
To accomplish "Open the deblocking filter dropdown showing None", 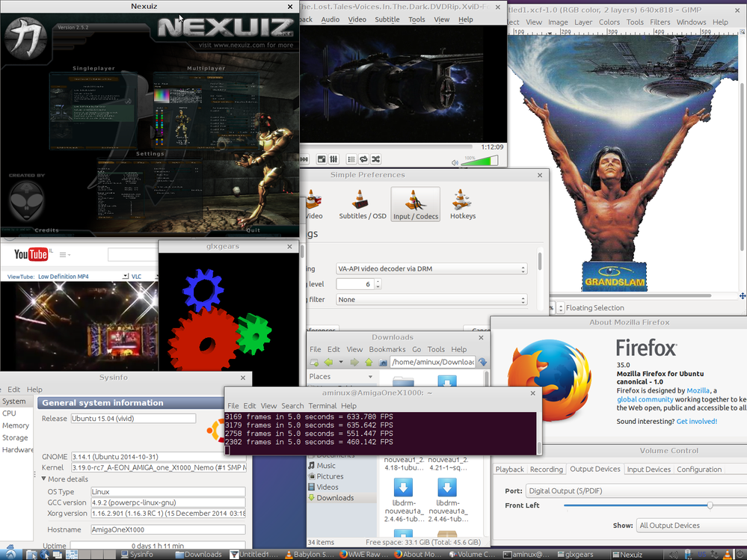I will point(431,299).
